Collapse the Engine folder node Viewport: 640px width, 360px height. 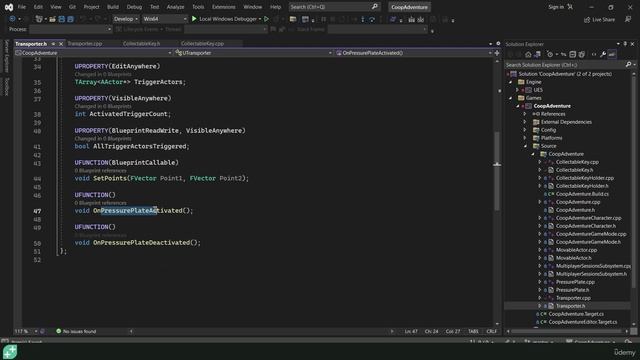click(x=510, y=82)
